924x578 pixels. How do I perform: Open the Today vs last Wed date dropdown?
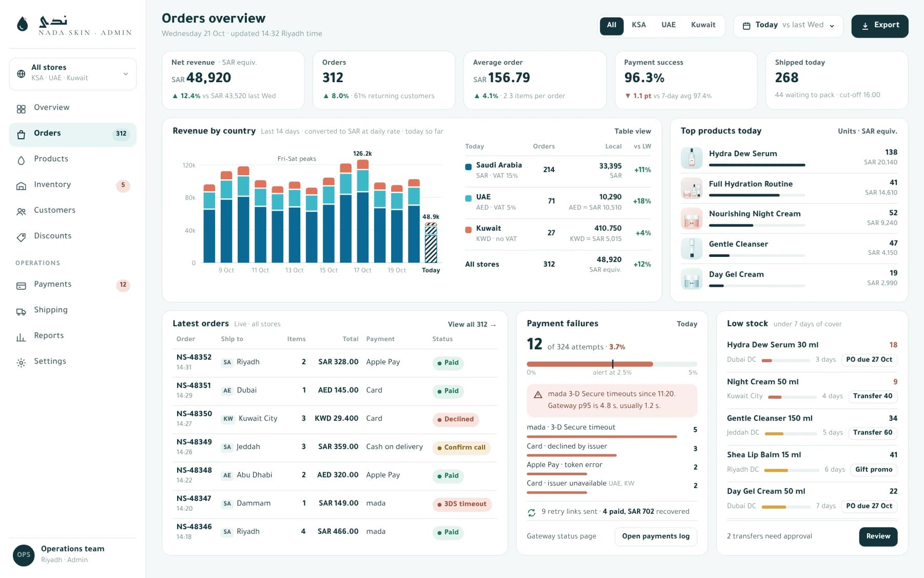788,26
